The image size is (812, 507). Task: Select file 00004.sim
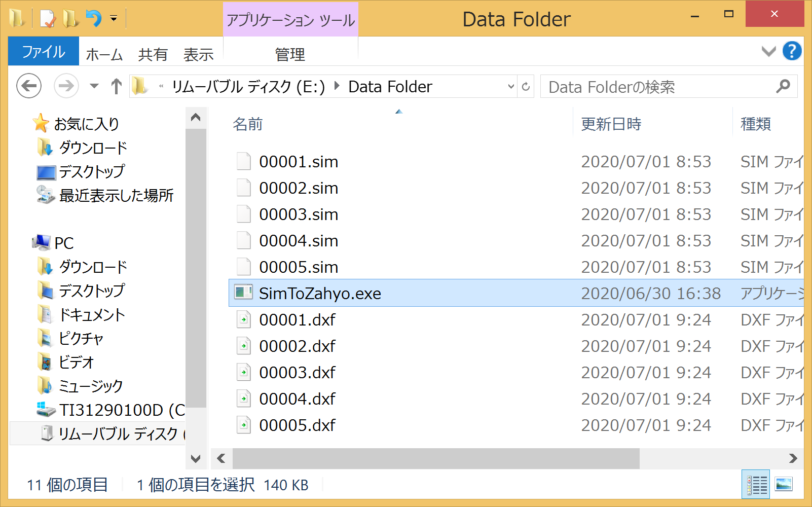tap(299, 241)
